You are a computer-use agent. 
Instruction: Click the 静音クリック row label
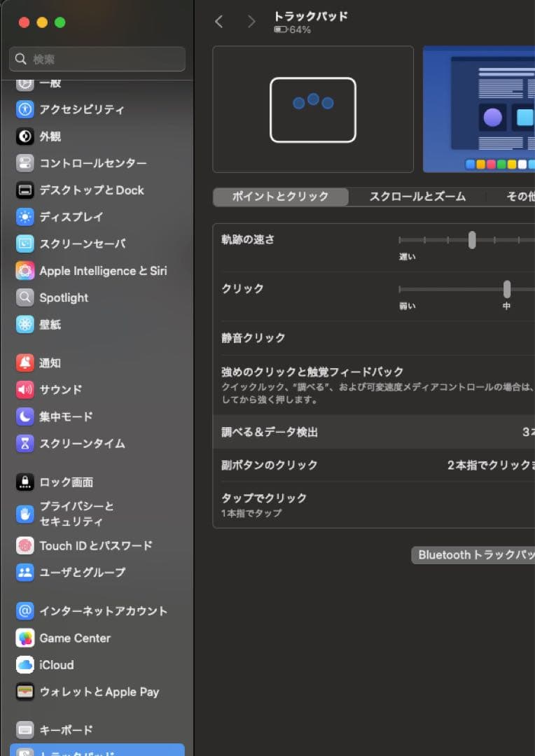[x=253, y=338]
